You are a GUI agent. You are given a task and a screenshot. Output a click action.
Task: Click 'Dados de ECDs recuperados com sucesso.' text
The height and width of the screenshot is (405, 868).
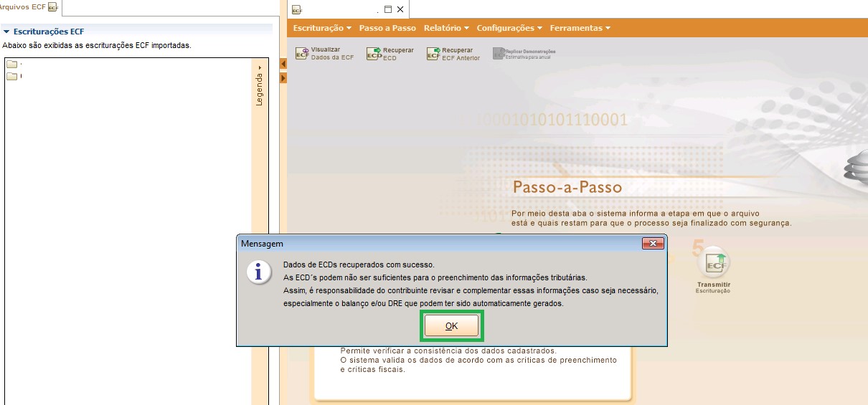(x=359, y=265)
